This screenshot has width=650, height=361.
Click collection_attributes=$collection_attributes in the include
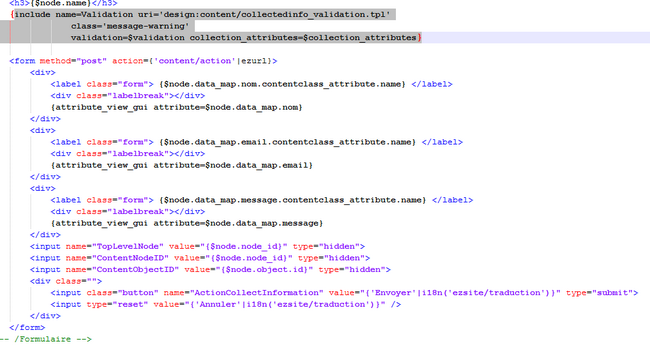303,38
